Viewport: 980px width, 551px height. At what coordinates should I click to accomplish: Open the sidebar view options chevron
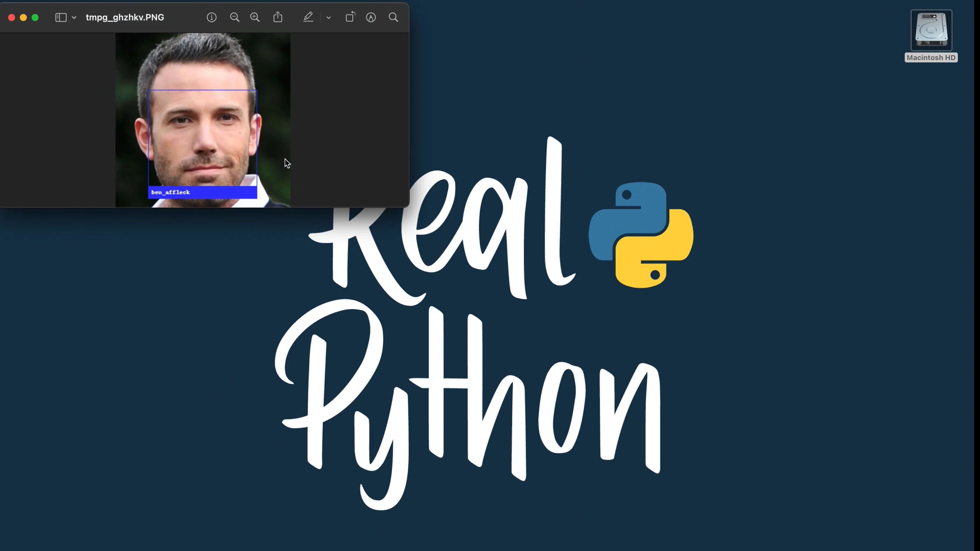(x=74, y=17)
